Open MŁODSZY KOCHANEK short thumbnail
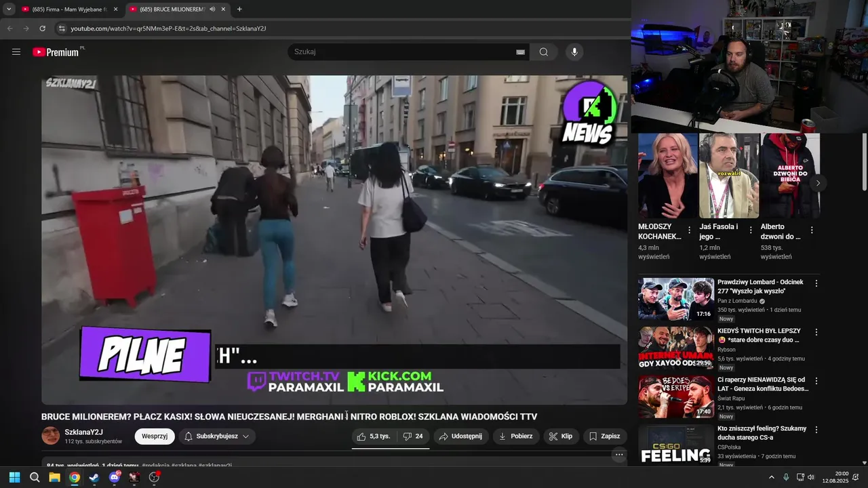 [x=668, y=176]
